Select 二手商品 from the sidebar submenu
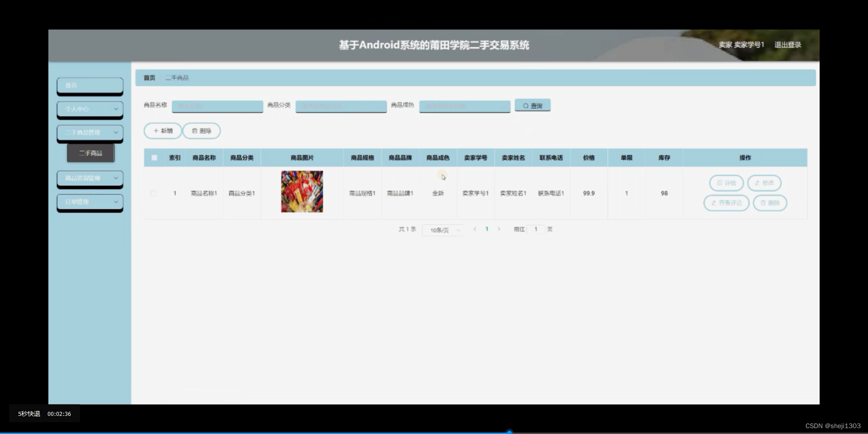Screen dimensions: 868x434 coord(90,153)
